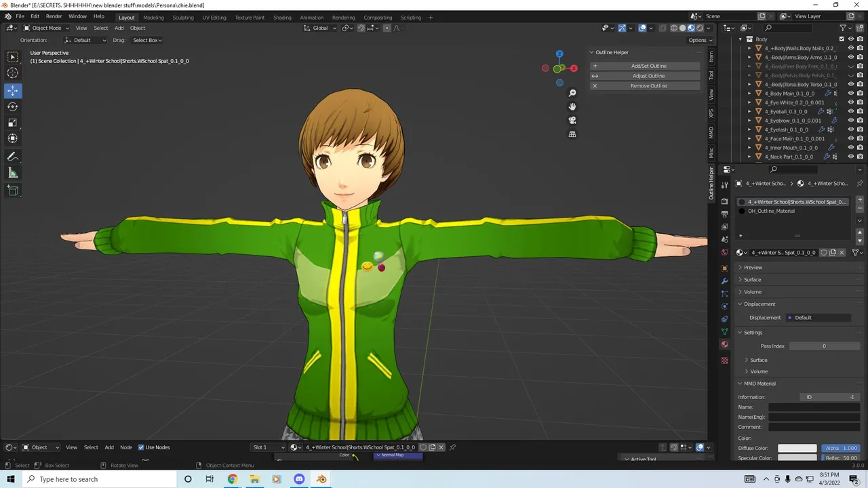This screenshot has height=488, width=868.
Task: Hide 4_Eyeball_0.3_0_0 in viewport
Action: coord(851,111)
